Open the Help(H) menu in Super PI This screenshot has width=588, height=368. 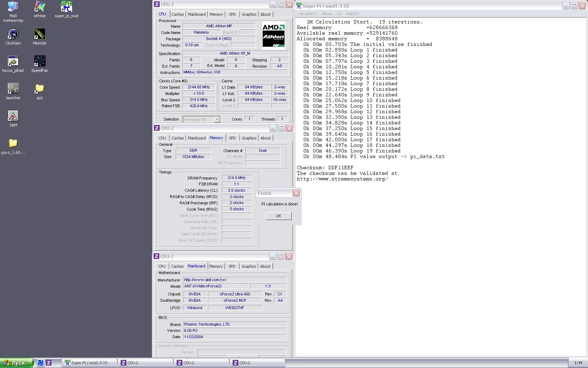(x=352, y=14)
